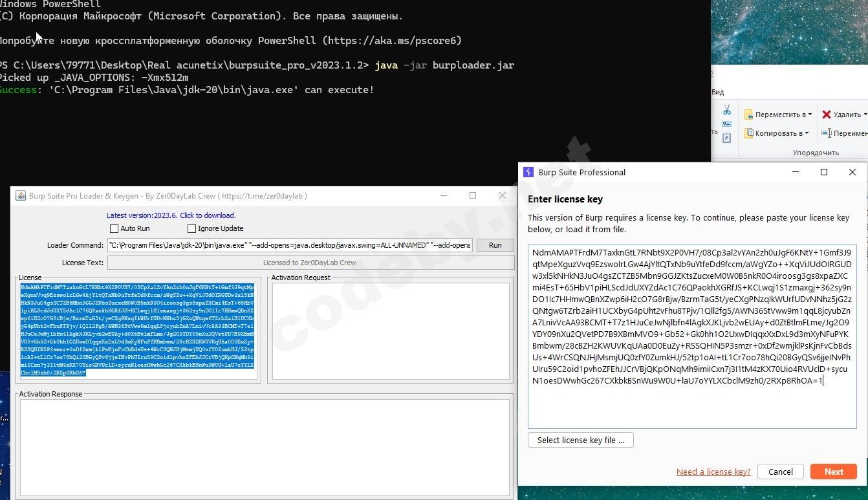Click the 'Activation Response' group label

(x=50, y=394)
